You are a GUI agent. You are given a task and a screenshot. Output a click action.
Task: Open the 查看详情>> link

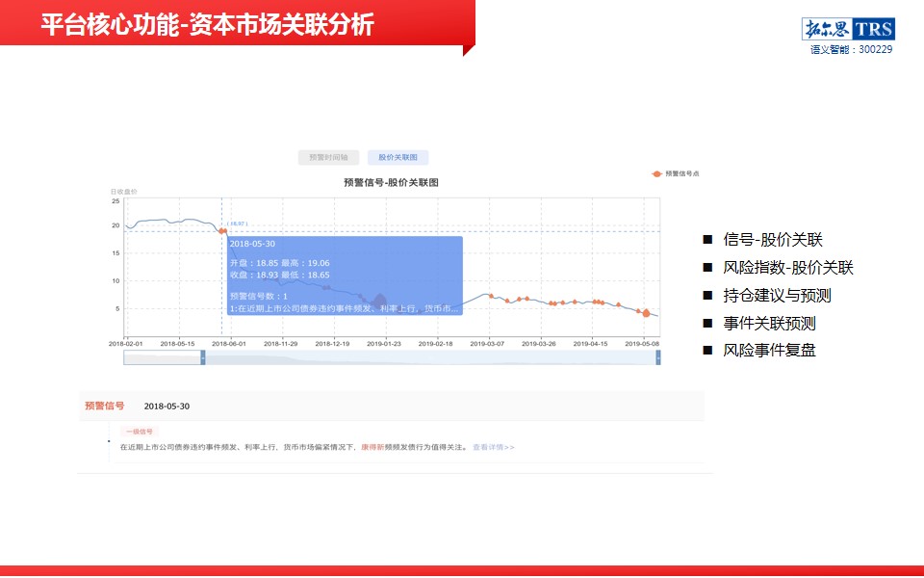494,447
